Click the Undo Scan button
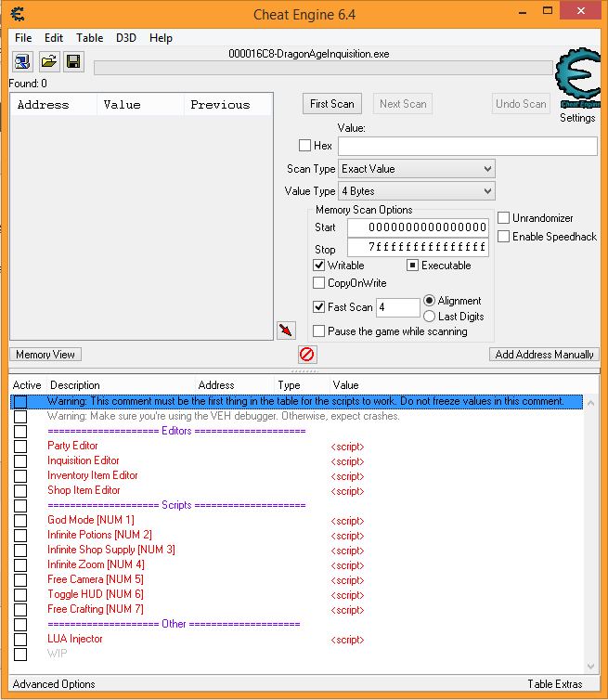 pos(521,104)
